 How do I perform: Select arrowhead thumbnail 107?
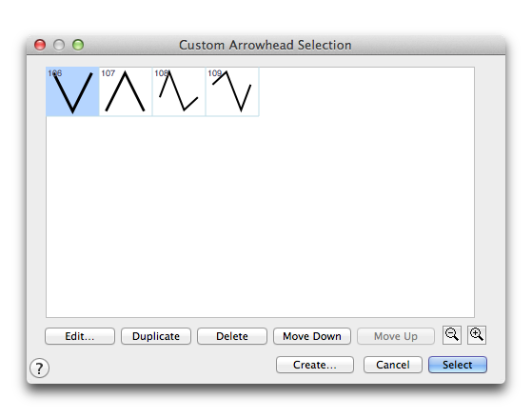click(126, 91)
